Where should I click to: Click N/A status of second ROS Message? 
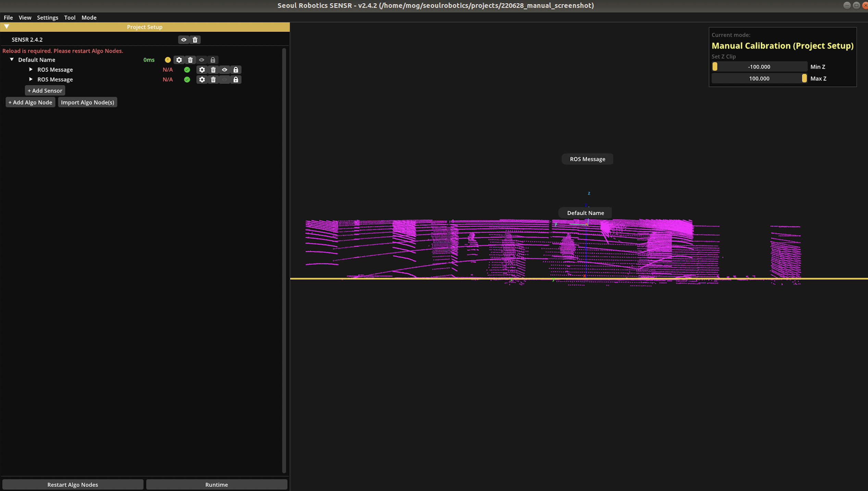pyautogui.click(x=168, y=80)
